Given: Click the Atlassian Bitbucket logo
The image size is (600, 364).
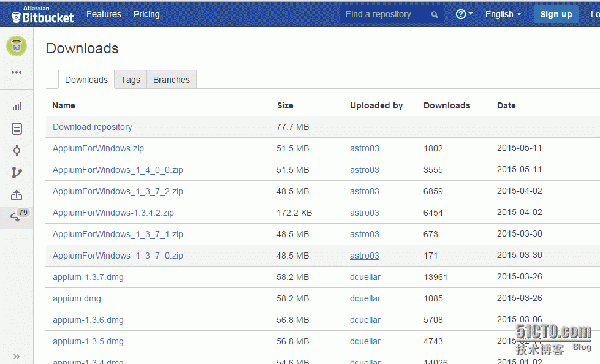Looking at the screenshot, I should [x=42, y=14].
